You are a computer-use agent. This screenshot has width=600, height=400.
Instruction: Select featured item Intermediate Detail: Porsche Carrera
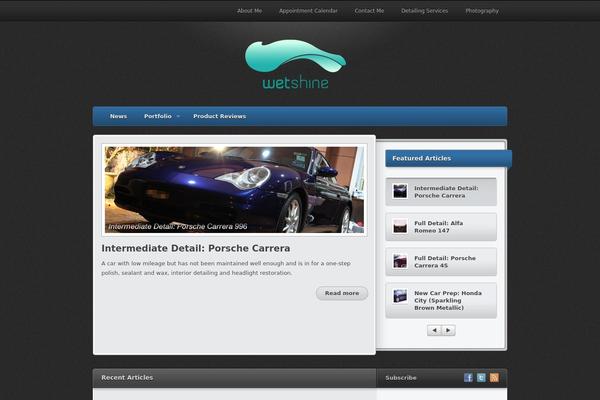pos(441,191)
